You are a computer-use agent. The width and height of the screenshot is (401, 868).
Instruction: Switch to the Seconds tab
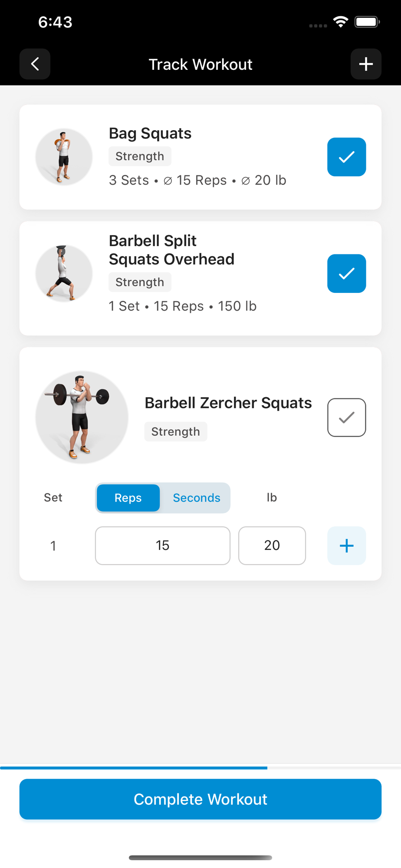click(x=197, y=498)
